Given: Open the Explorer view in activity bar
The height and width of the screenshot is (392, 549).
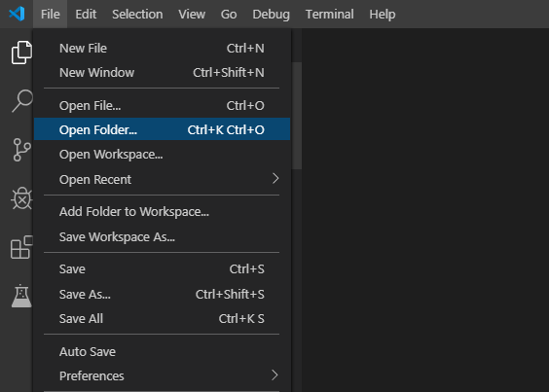Looking at the screenshot, I should coord(21,53).
